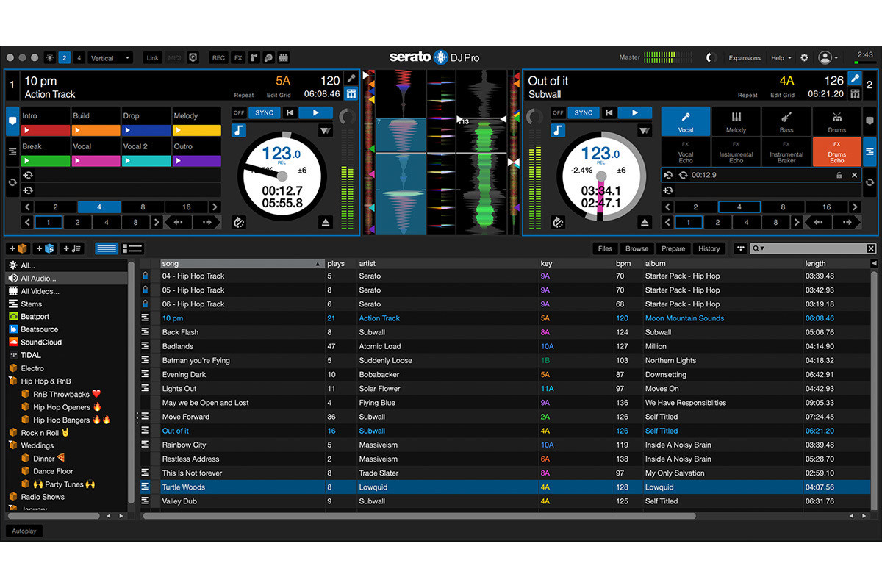The width and height of the screenshot is (882, 588).
Task: Add a new smart crate
Action: coord(45,248)
